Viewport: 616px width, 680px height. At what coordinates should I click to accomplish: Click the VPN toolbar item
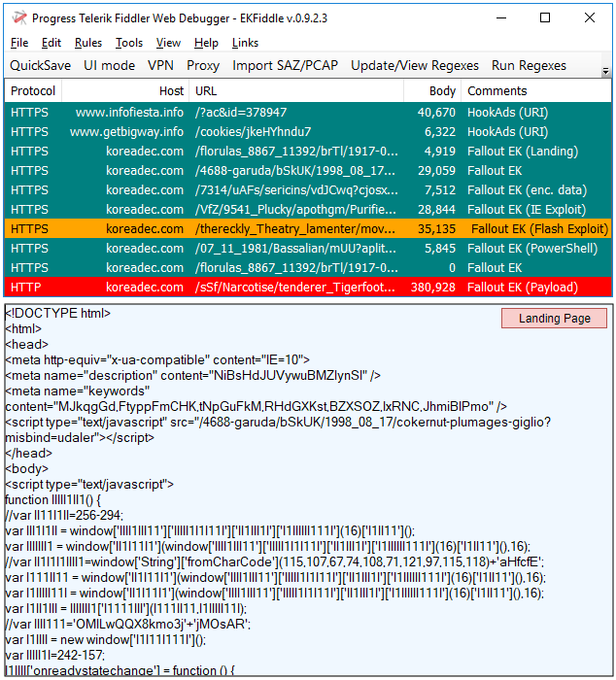pyautogui.click(x=160, y=65)
